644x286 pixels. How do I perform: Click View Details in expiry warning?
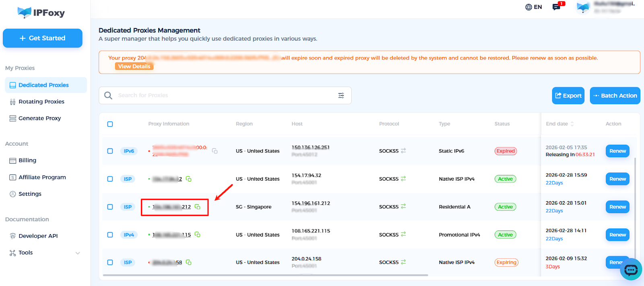click(134, 66)
